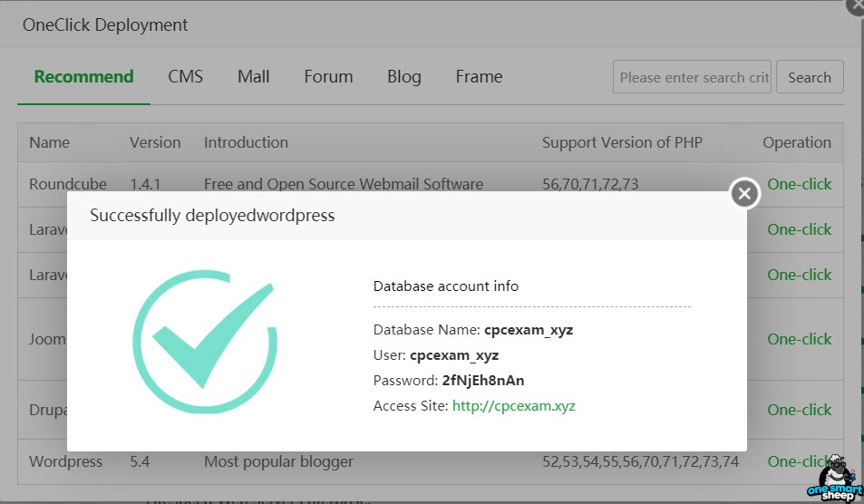Select the User value cpcexam_xyz
Screen dimensions: 864x504
454,355
